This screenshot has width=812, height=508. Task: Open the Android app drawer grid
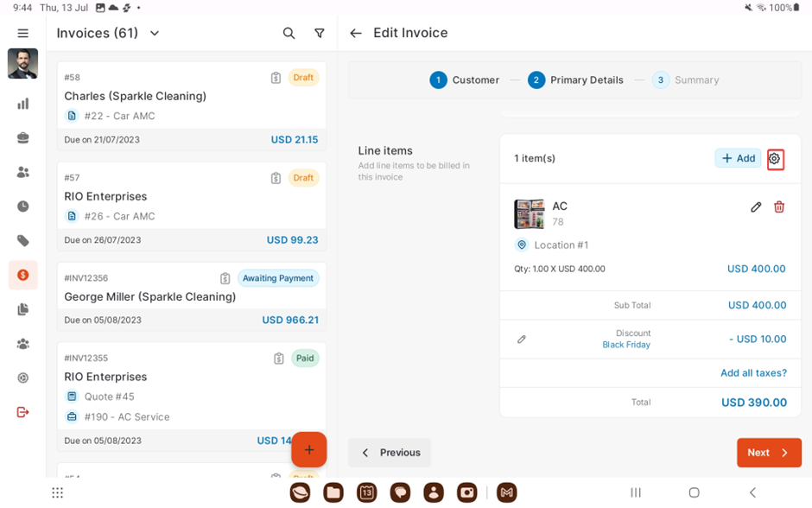(x=58, y=493)
